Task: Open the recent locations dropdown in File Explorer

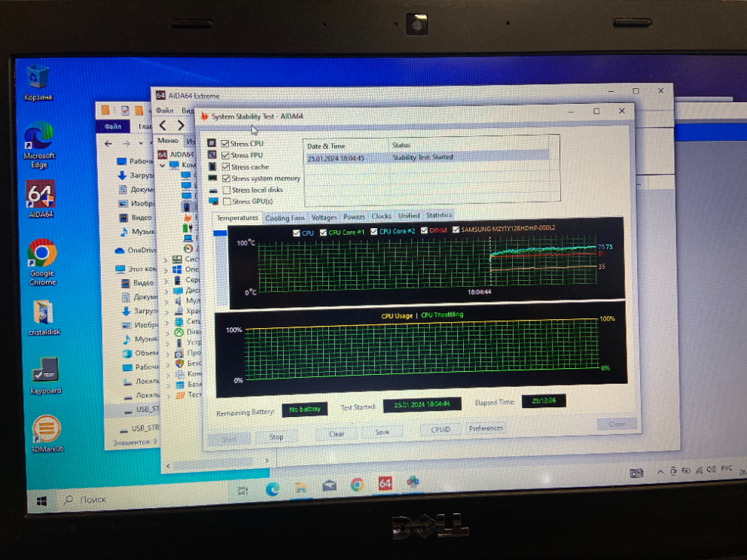Action: (x=141, y=143)
